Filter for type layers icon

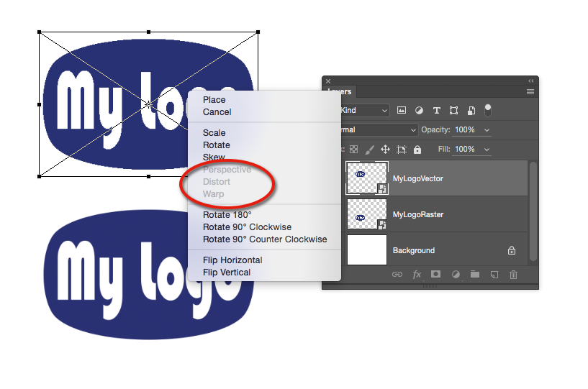[436, 110]
